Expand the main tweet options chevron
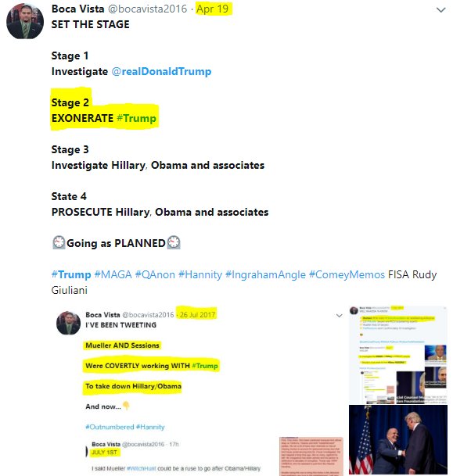453x476 pixels. pyautogui.click(x=440, y=10)
